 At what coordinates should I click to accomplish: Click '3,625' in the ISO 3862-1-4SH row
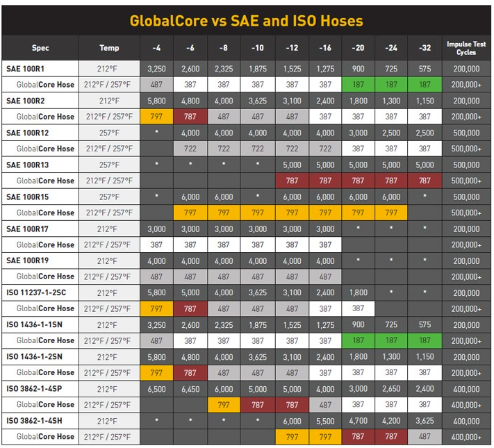click(x=425, y=421)
